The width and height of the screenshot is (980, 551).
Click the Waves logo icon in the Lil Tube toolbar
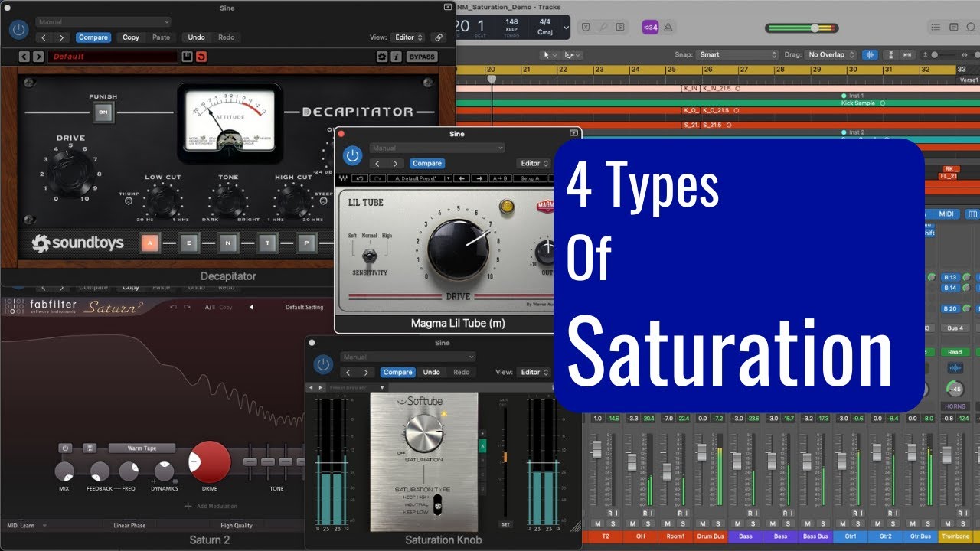tap(344, 178)
